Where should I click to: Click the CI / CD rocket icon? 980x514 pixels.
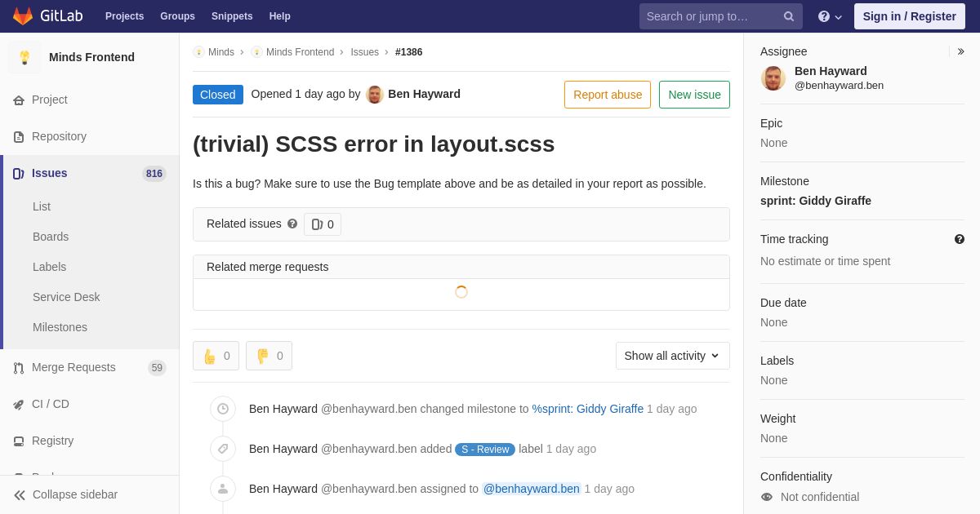(19, 405)
